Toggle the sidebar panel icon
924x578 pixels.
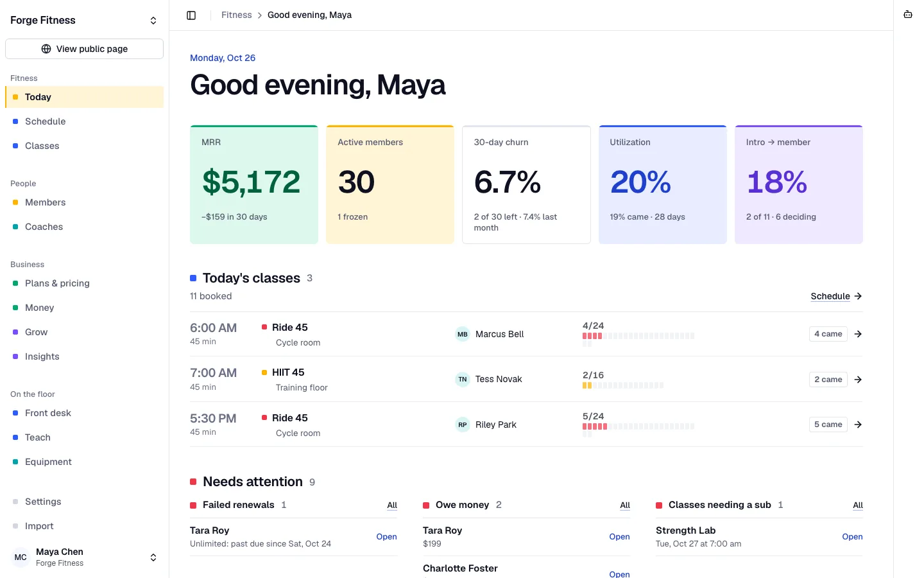click(191, 15)
